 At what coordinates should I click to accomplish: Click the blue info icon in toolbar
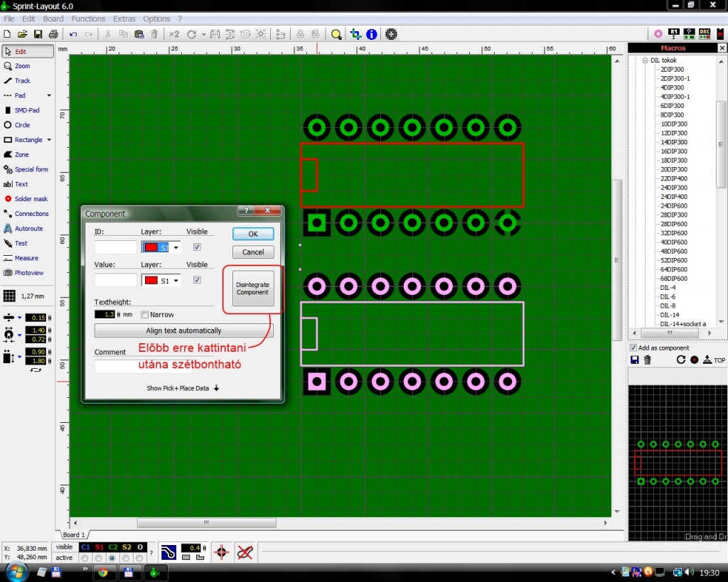click(371, 34)
